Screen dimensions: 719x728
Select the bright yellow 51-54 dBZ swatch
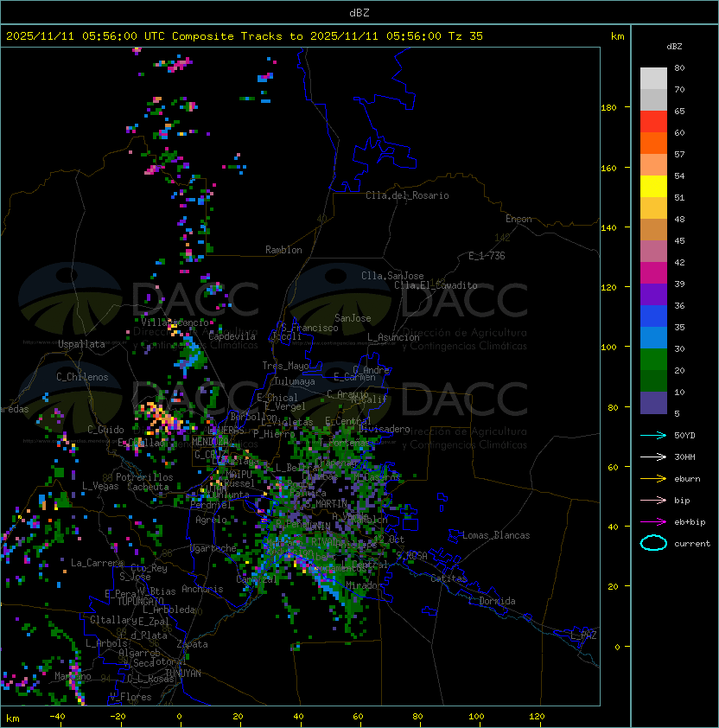click(x=653, y=186)
